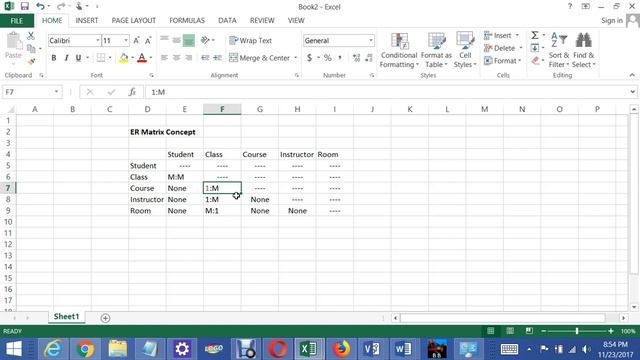The height and width of the screenshot is (360, 640).
Task: Toggle Bottom Align
Action: [189, 40]
